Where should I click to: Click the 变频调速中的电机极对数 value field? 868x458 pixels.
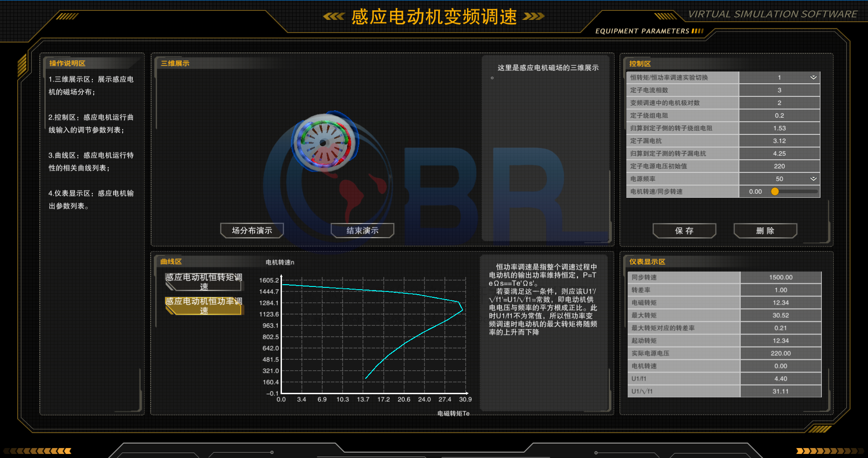tap(779, 103)
